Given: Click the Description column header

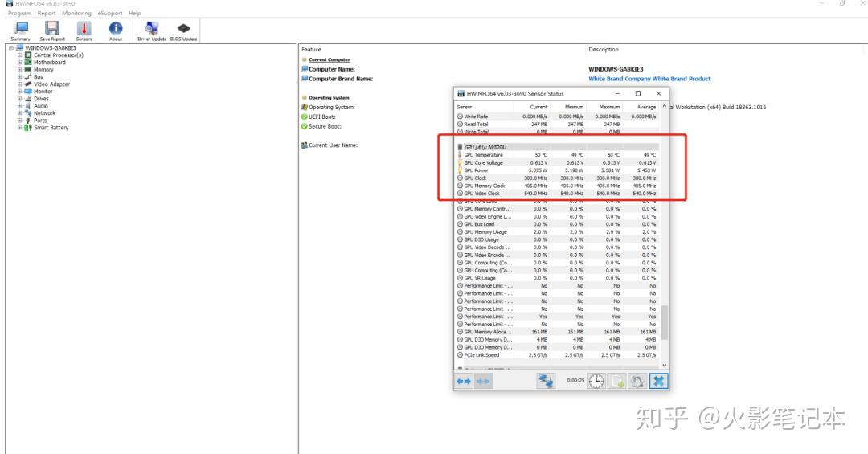Looking at the screenshot, I should coord(604,49).
